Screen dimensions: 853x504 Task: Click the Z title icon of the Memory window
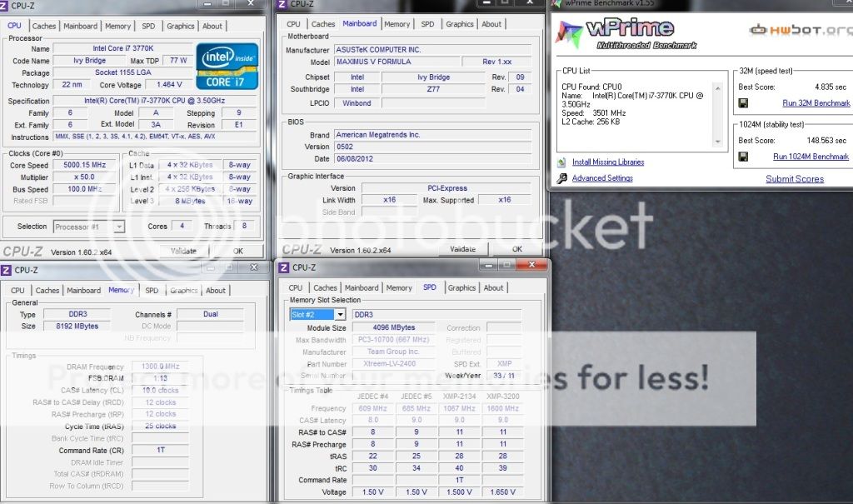click(6, 270)
